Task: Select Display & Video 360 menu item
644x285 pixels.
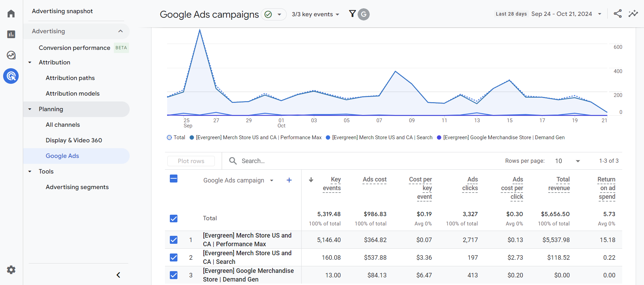Action: pos(74,140)
